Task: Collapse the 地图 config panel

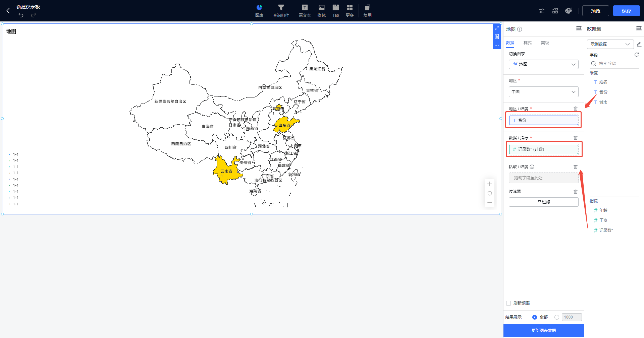Action: [579, 28]
